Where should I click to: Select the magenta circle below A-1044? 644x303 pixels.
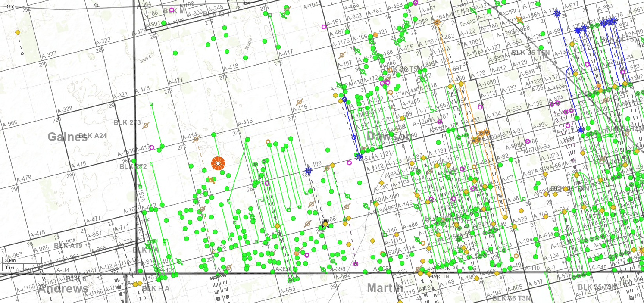point(324,27)
